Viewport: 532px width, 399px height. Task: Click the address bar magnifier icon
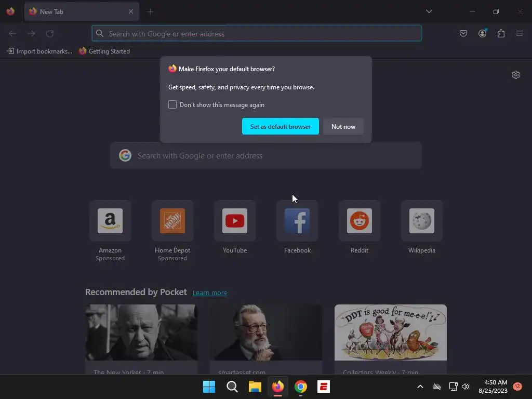[x=99, y=33]
